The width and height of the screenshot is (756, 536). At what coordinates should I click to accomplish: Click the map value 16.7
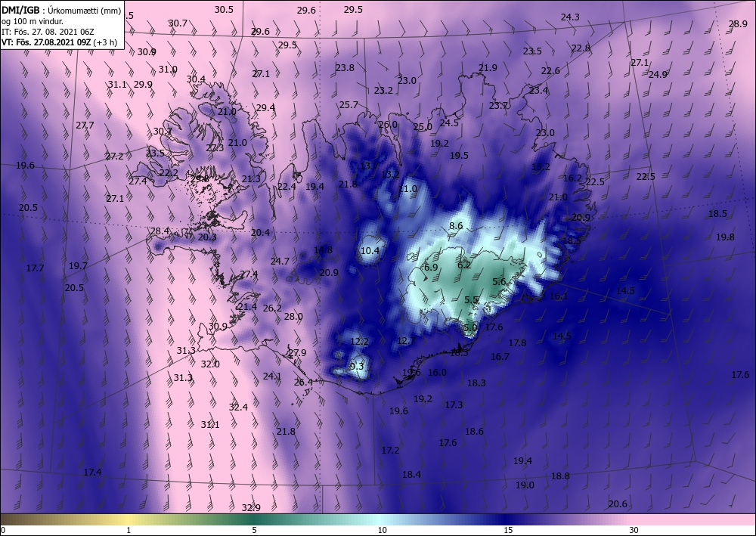coord(500,357)
